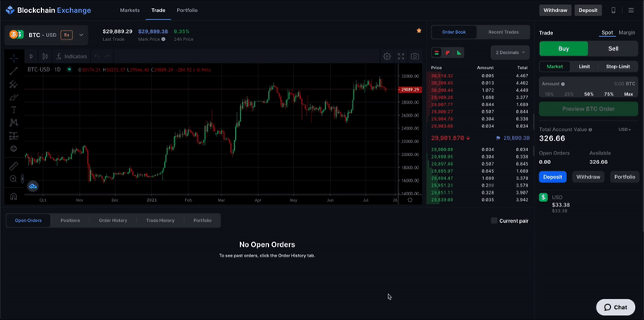Enter fullscreen chart mode
644x320 pixels.
point(401,56)
